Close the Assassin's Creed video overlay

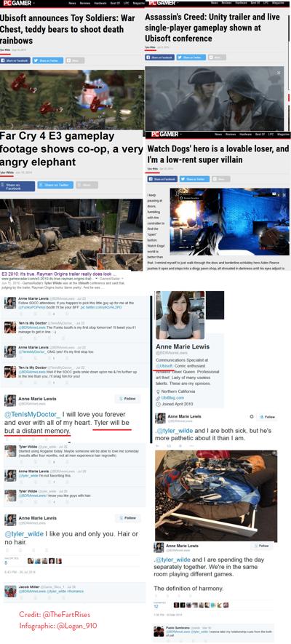point(279,73)
